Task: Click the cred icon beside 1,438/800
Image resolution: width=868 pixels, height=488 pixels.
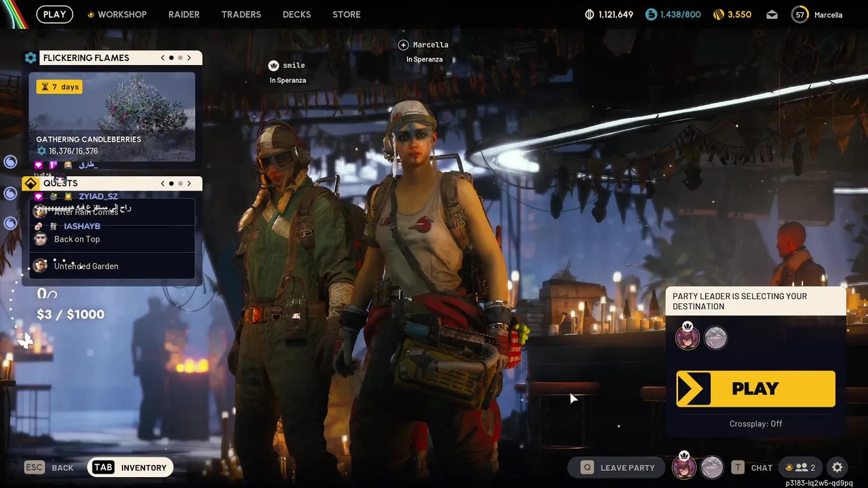Action: 651,14
